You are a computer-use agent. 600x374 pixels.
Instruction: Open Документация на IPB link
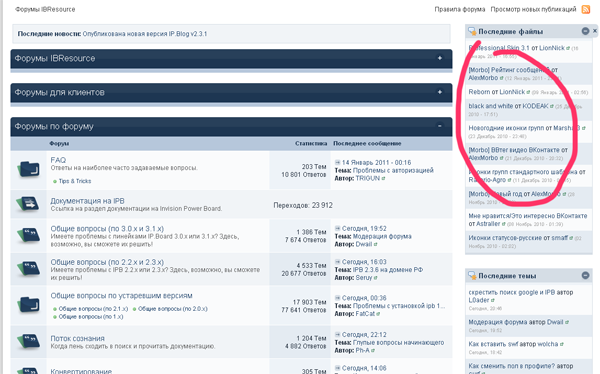tap(87, 201)
